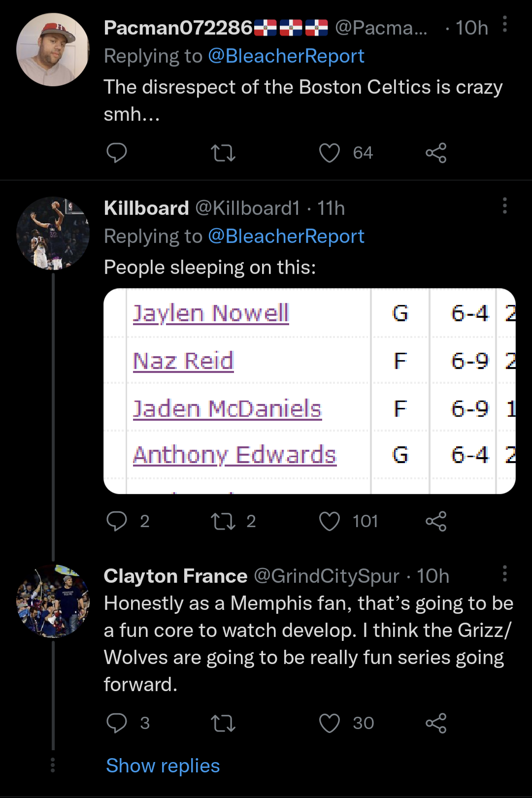Open more options on Pacman072286's tweet
Image resolution: width=532 pixels, height=798 pixels.
click(x=504, y=24)
